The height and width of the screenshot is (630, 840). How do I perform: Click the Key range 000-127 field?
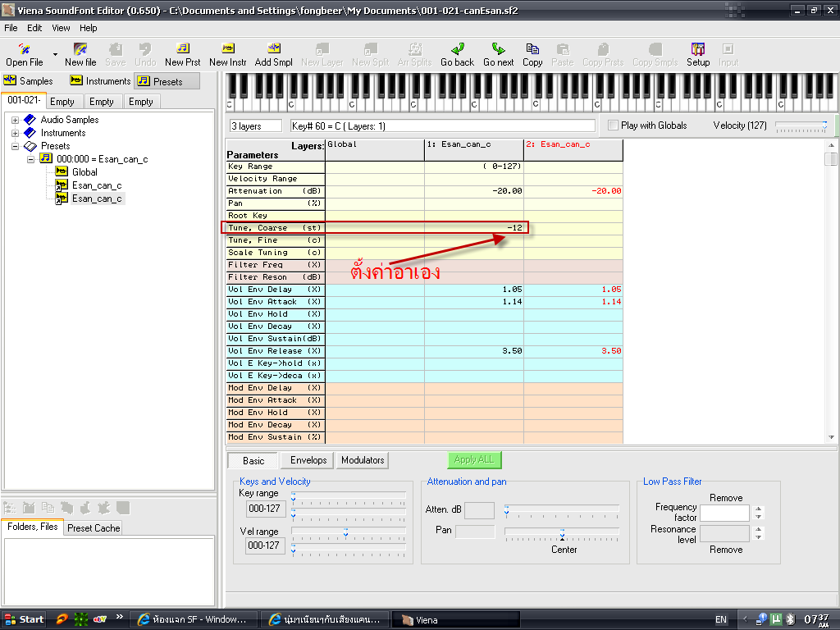coord(265,509)
